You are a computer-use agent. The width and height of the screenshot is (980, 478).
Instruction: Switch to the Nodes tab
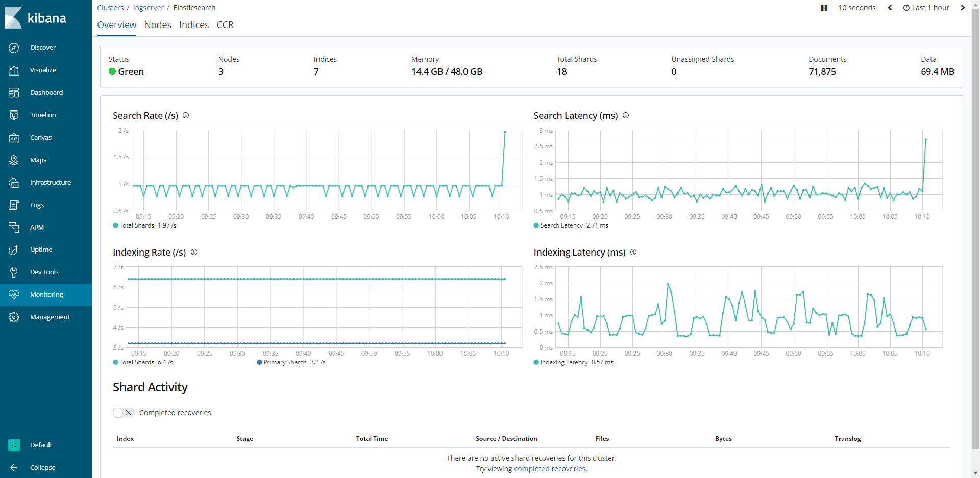158,25
